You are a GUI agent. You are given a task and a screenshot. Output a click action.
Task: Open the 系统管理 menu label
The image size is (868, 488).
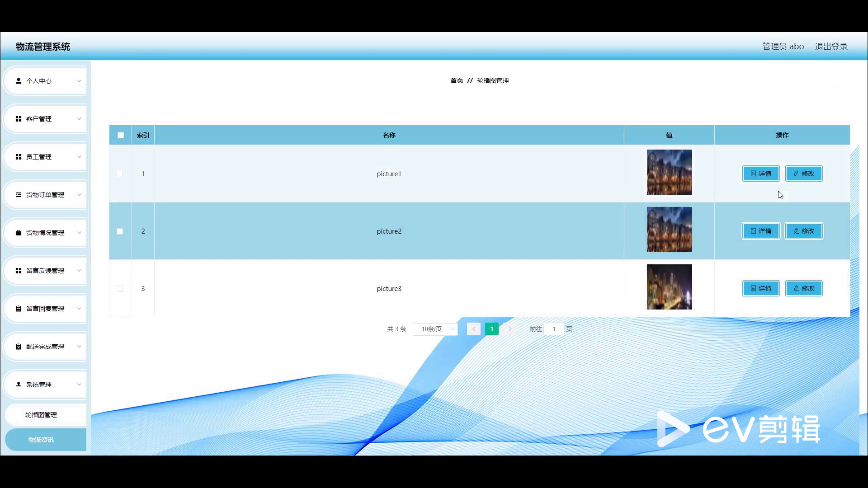(39, 385)
